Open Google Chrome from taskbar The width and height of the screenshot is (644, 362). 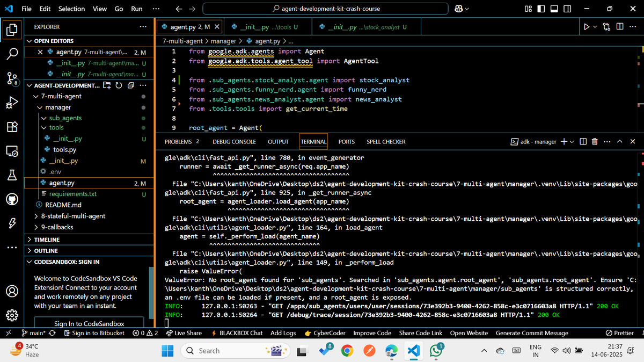[x=347, y=351]
